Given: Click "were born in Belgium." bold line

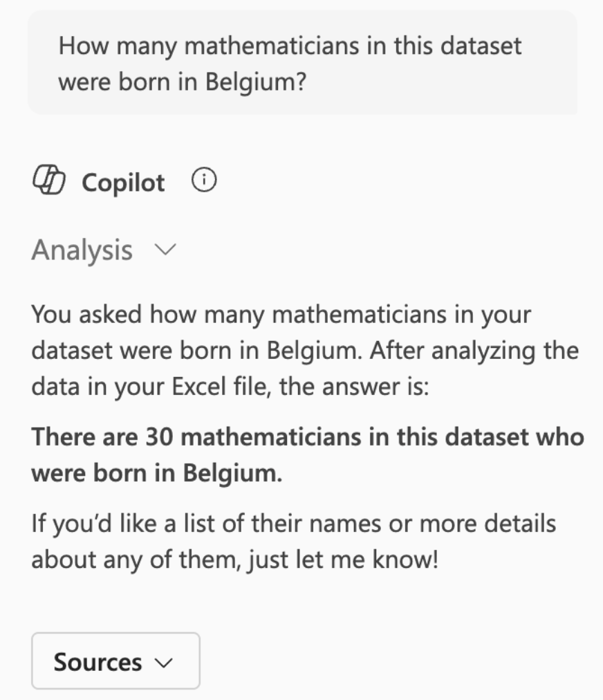Looking at the screenshot, I should (x=156, y=473).
